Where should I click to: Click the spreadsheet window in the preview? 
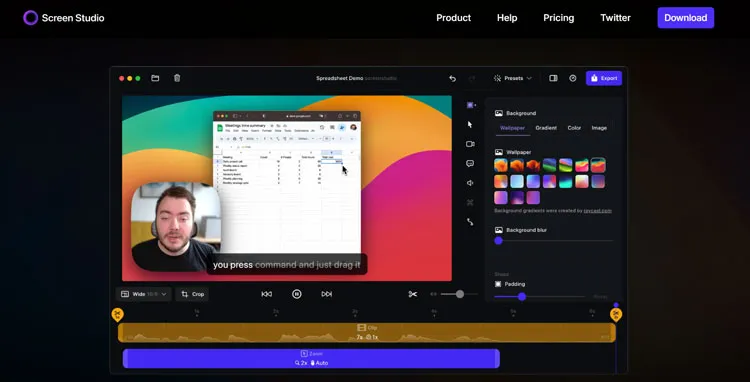pos(287,183)
